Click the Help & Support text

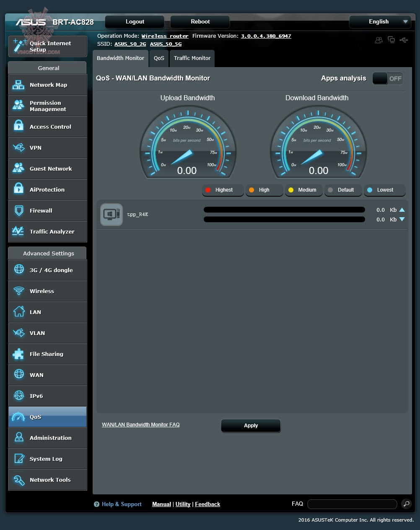pos(122,504)
